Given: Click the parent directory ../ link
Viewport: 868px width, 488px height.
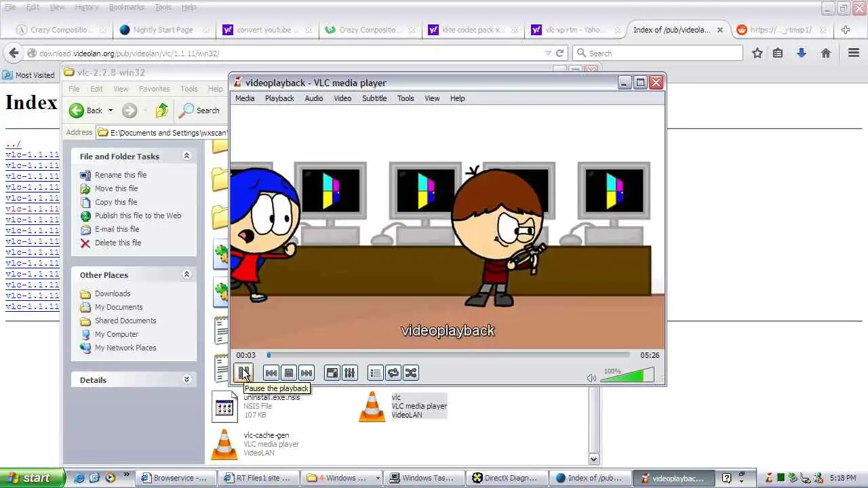Looking at the screenshot, I should (x=13, y=144).
